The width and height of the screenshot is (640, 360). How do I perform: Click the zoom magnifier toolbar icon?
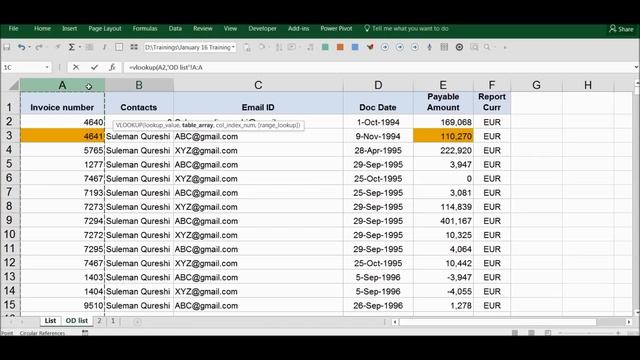(x=487, y=47)
